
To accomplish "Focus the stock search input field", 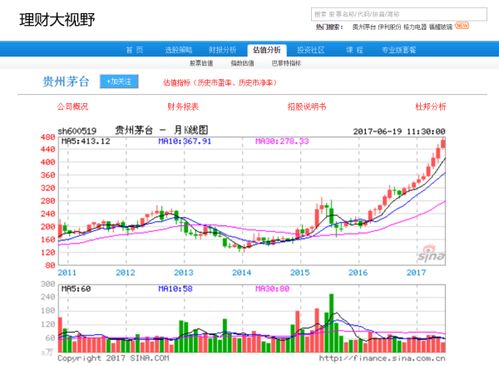I will pos(399,14).
